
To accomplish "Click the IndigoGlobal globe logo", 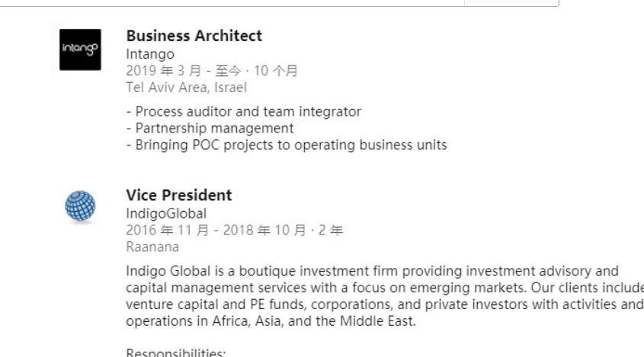I will 80,206.
